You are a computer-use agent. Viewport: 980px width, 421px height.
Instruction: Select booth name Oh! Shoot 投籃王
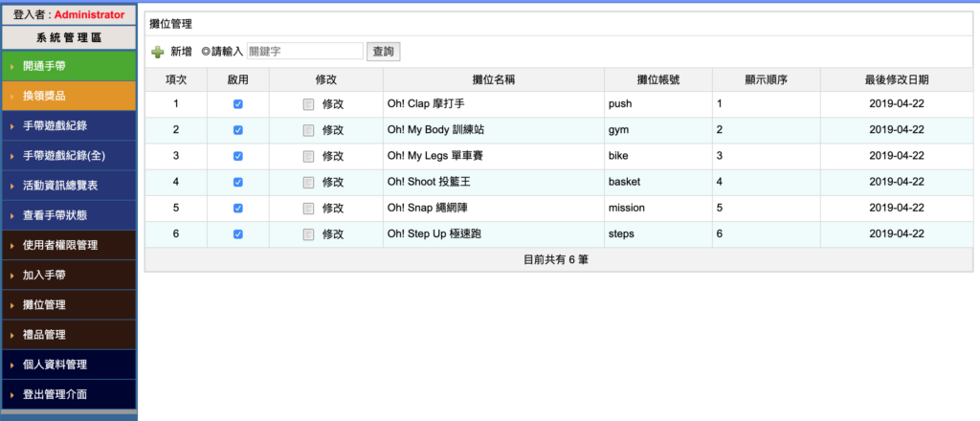431,183
